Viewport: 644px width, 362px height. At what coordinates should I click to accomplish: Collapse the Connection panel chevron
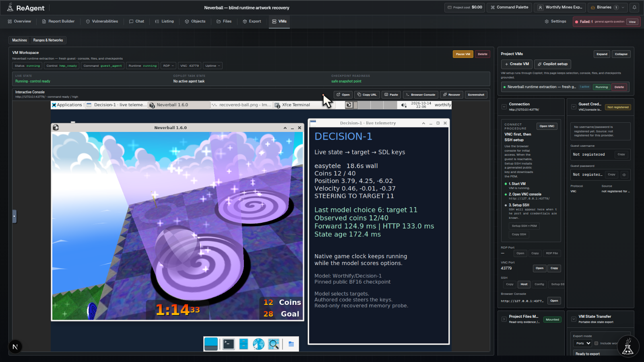point(504,107)
